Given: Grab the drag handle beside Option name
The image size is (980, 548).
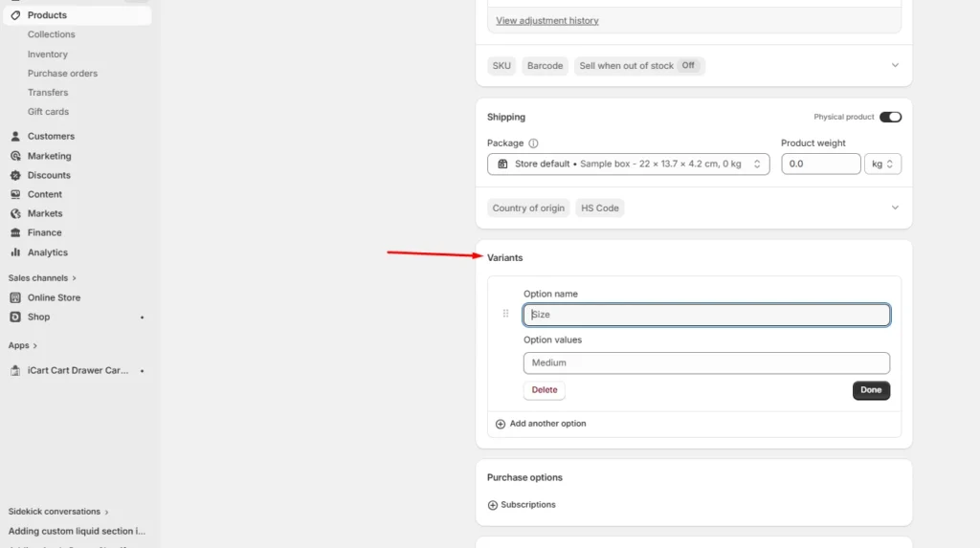Looking at the screenshot, I should [x=505, y=314].
